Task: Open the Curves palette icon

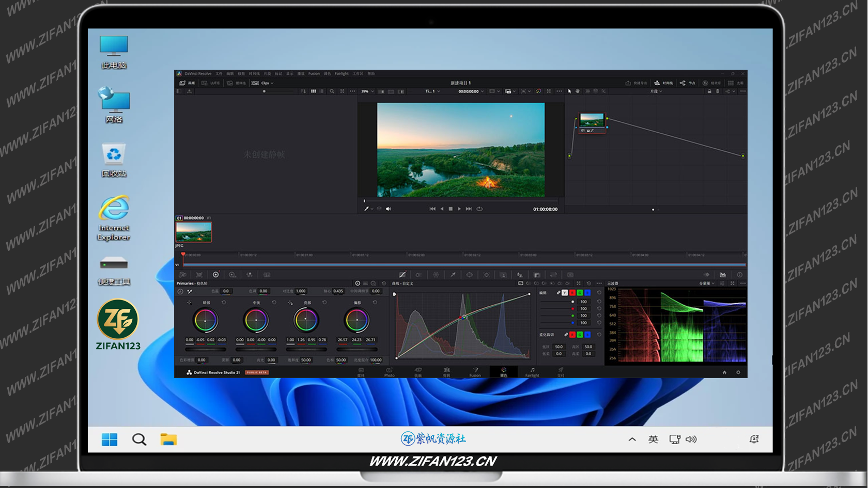Action: pos(402,275)
